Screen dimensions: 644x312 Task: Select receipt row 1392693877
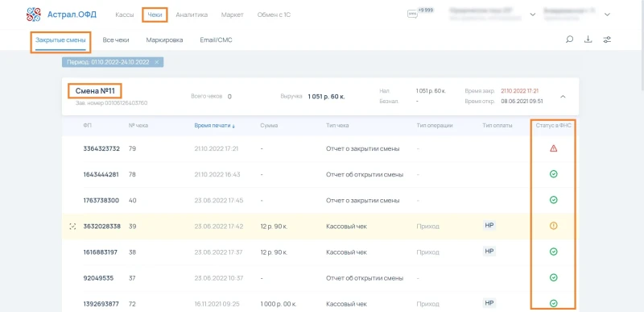(x=320, y=302)
